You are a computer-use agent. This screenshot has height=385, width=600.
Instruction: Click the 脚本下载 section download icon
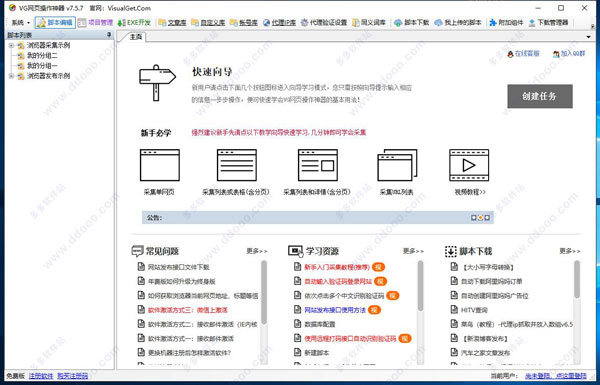pos(451,251)
